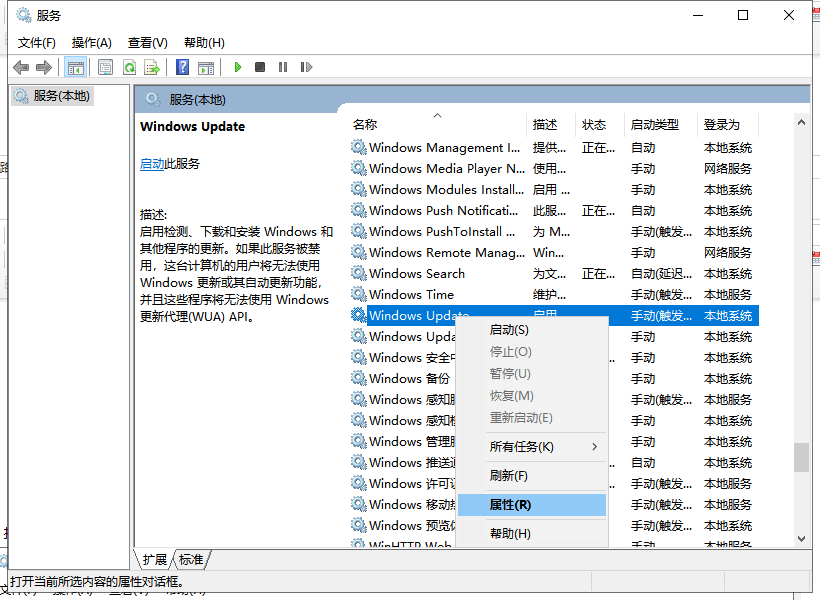Select the Windows Search service name

[x=417, y=274]
